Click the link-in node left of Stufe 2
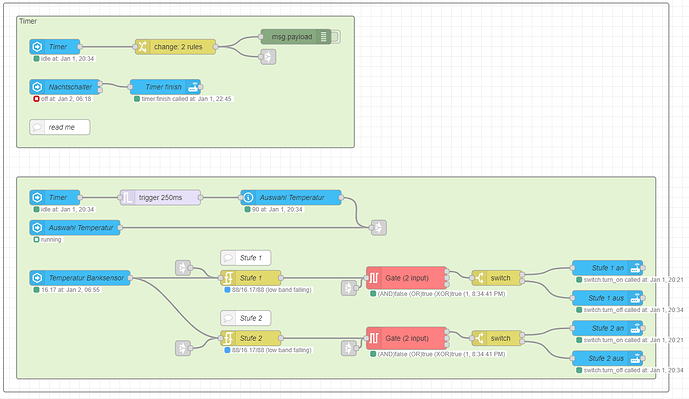The image size is (689, 399). click(183, 348)
